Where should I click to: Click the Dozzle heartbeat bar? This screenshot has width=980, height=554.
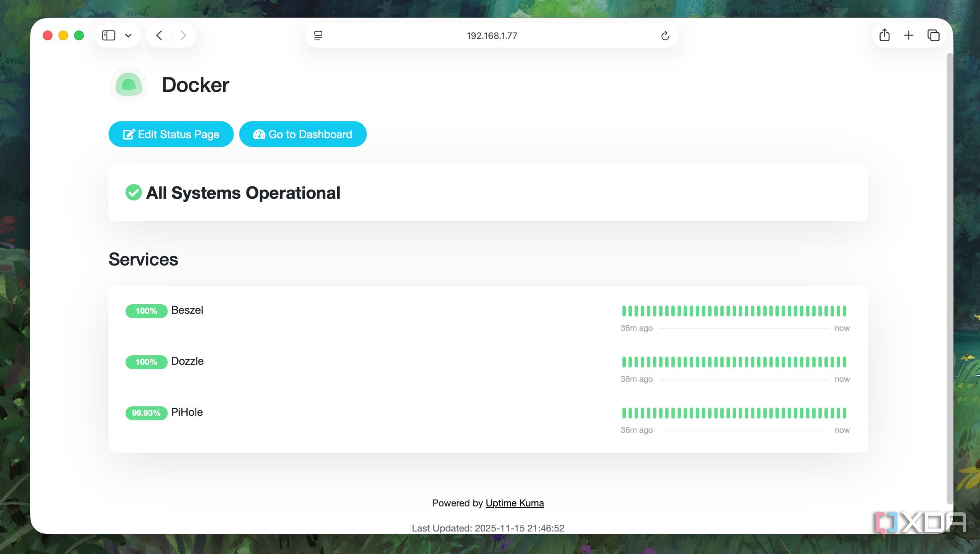click(x=734, y=362)
